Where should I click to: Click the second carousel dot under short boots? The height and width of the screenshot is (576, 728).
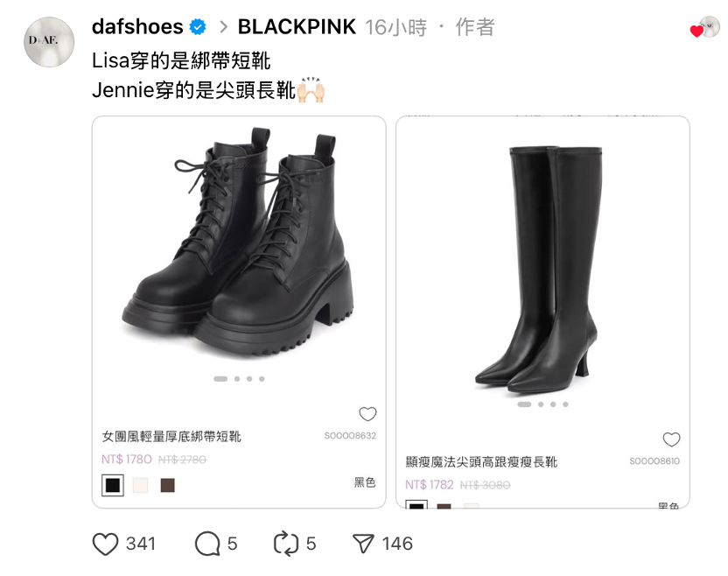[237, 379]
